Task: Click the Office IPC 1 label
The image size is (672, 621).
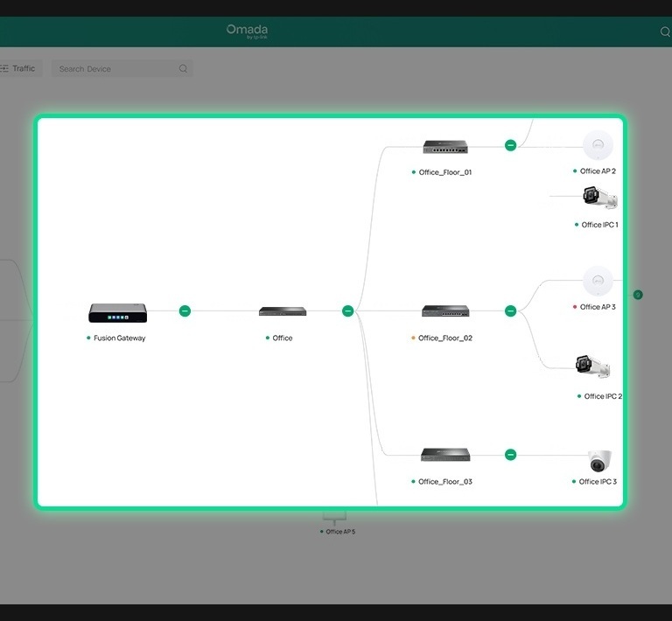Action: tap(600, 225)
